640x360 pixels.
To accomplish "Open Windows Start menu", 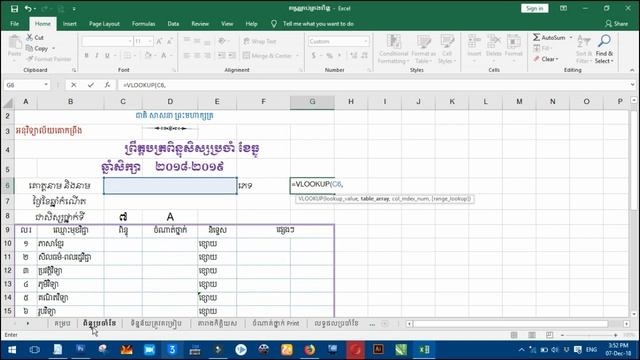I will pyautogui.click(x=12, y=350).
